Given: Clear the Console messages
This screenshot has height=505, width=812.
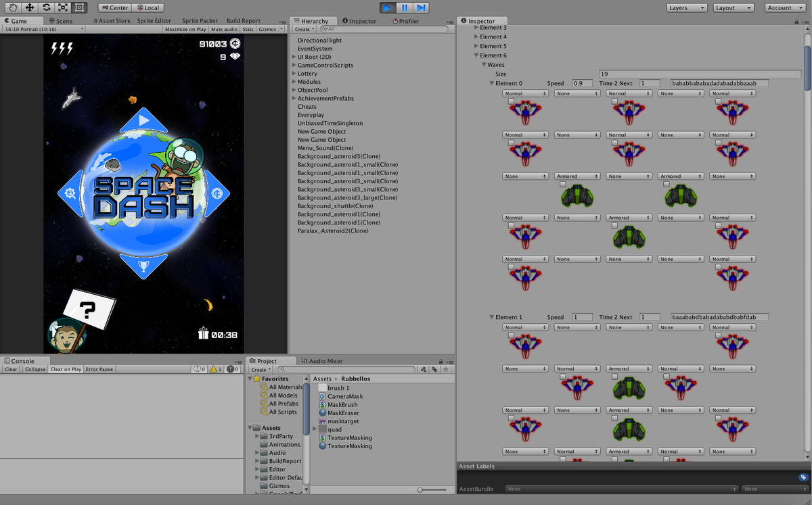Looking at the screenshot, I should [x=12, y=369].
